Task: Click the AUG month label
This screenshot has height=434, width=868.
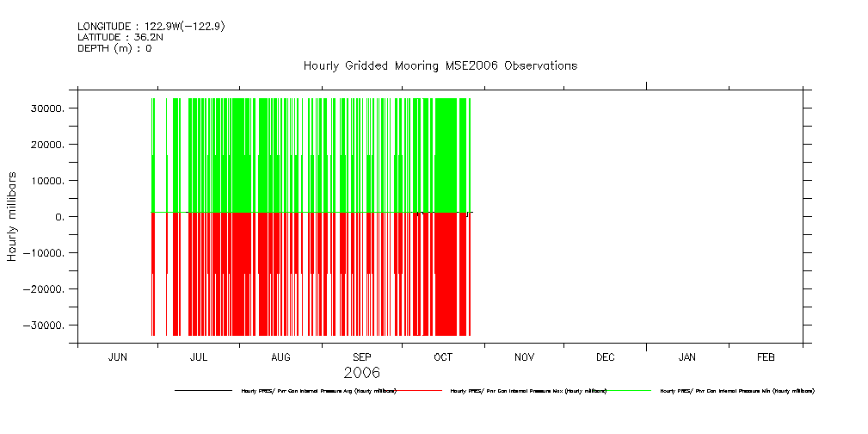Action: coord(280,356)
